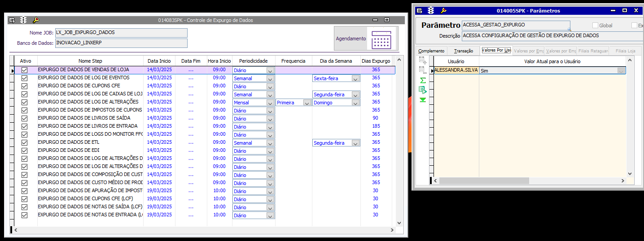Viewport: 644px width, 241px height.
Task: Maximize the Parâmetros window
Action: click(624, 11)
